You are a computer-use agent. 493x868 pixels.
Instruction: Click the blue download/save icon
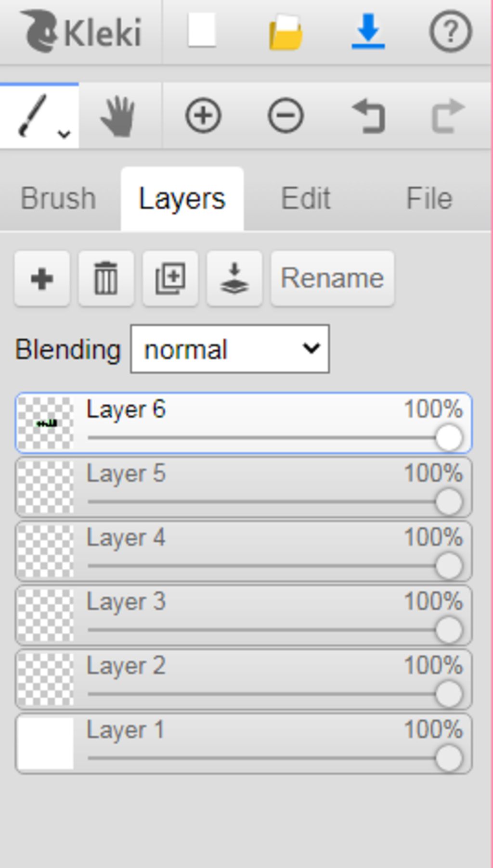coord(368,32)
